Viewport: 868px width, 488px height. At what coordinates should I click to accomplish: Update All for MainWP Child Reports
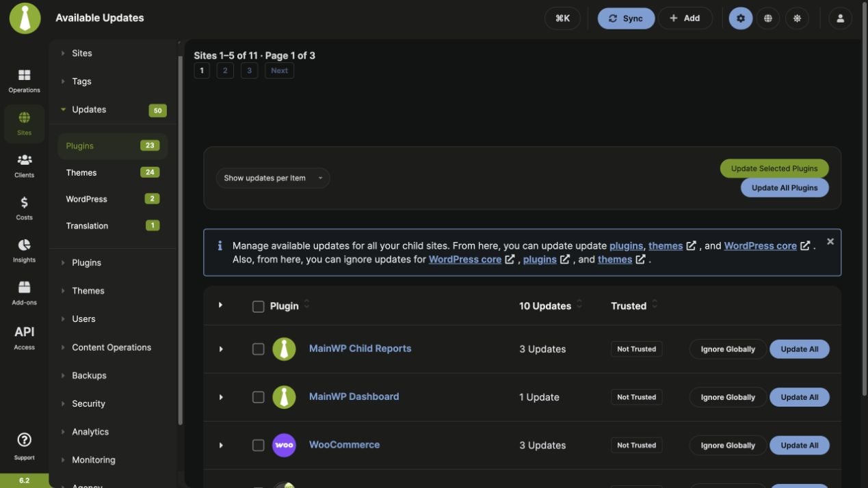[x=800, y=349]
